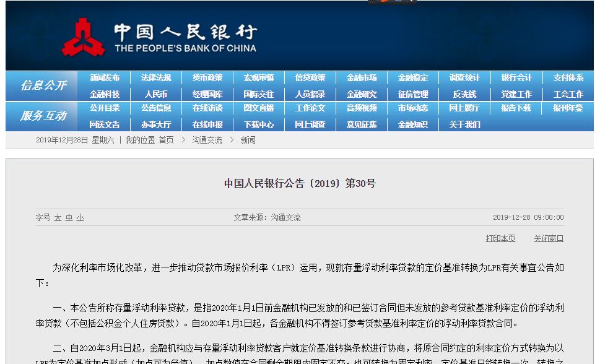The image size is (600, 364).
Task: Set font size to 大
Action: (x=58, y=218)
